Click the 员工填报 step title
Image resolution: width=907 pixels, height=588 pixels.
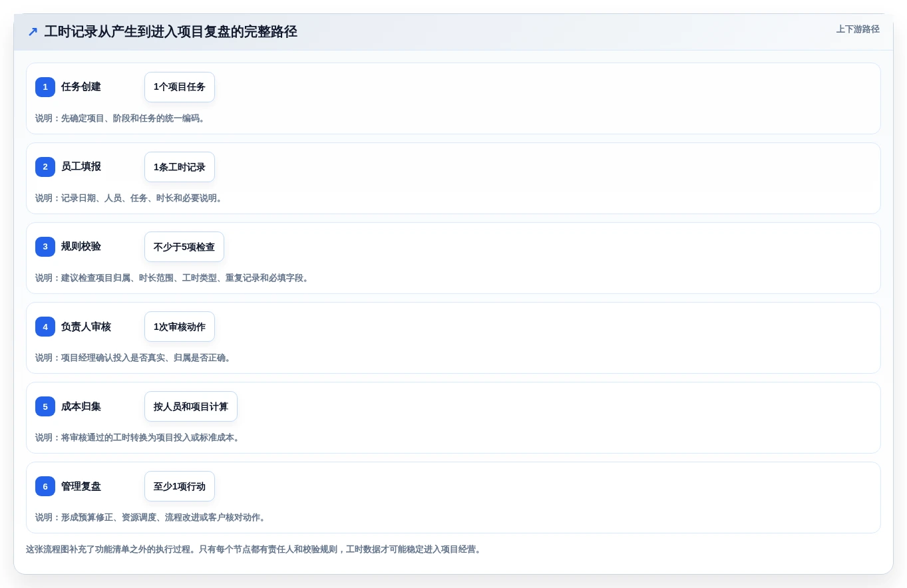point(81,167)
